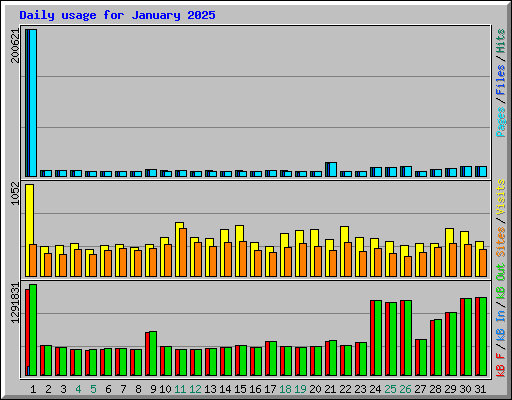Click the orange sites bar for day 29
This screenshot has height=400, width=512.
point(453,260)
